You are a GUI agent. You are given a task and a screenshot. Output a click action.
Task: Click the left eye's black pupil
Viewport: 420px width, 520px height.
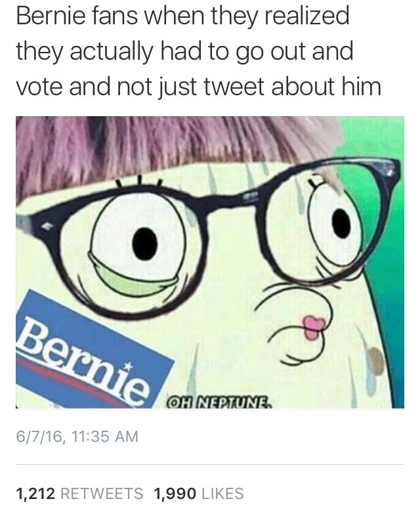tap(144, 244)
